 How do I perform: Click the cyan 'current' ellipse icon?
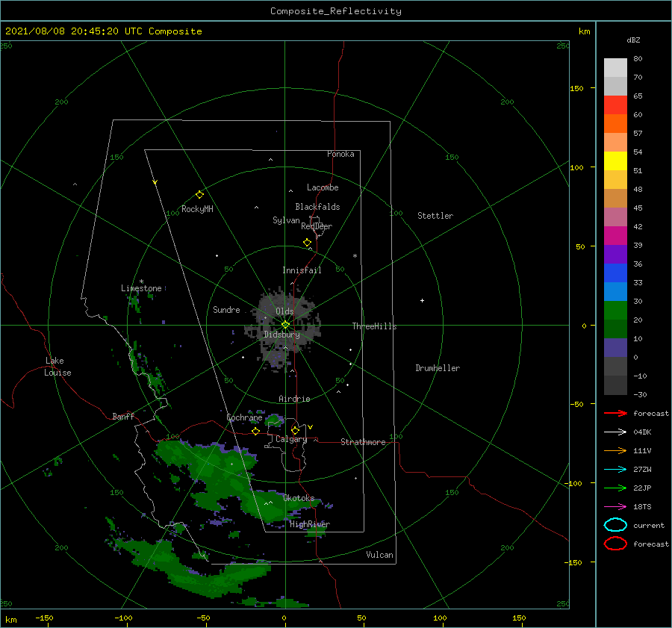click(x=615, y=525)
